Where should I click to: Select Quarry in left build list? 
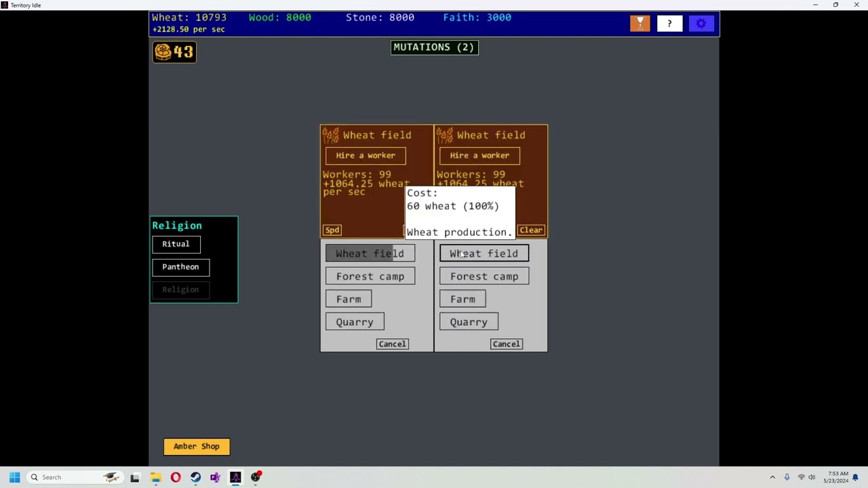click(355, 323)
